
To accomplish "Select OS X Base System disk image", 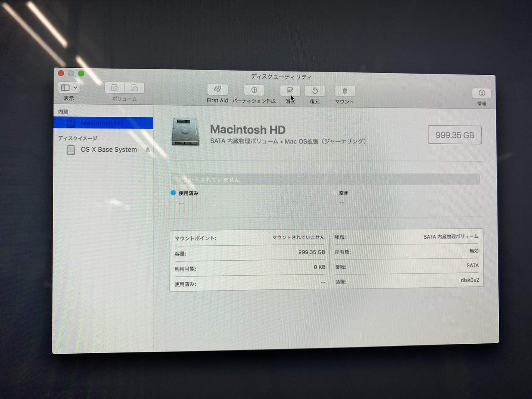I will pos(108,150).
